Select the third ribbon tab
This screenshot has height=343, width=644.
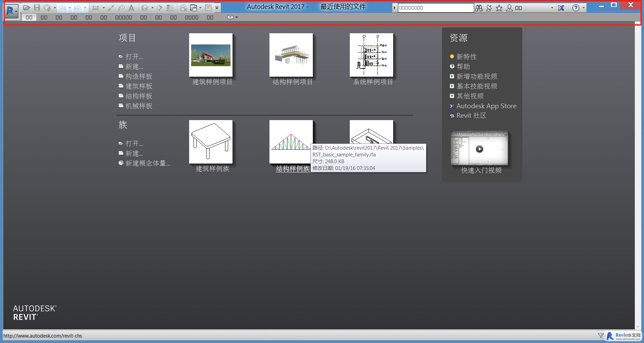point(59,17)
